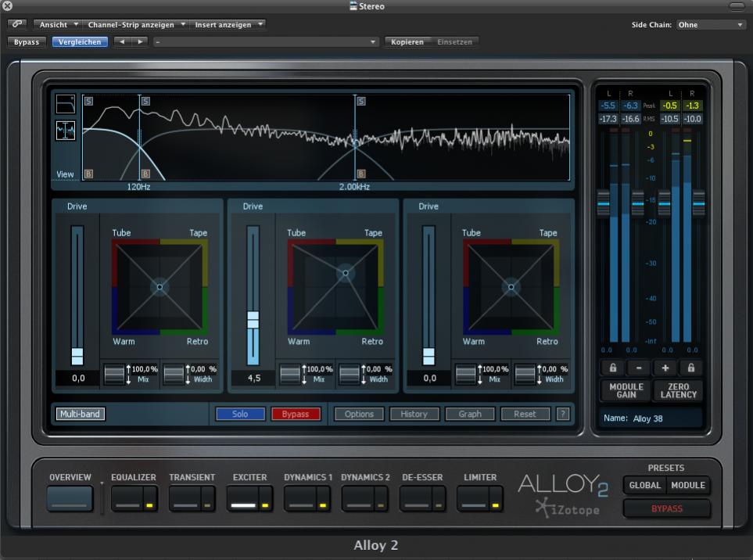Image resolution: width=753 pixels, height=560 pixels.
Task: Open the Channel-Strip anzeigen dropdown
Action: coord(135,25)
